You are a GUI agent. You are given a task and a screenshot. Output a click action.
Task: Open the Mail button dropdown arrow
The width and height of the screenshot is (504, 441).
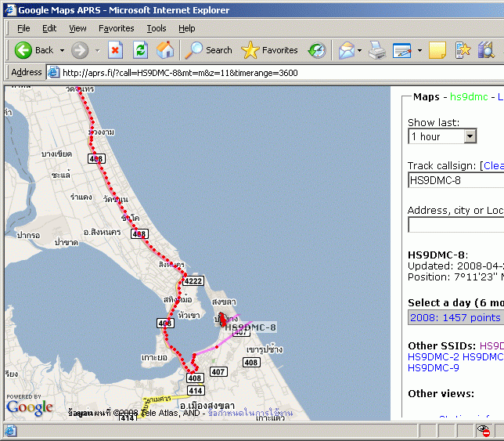(360, 50)
